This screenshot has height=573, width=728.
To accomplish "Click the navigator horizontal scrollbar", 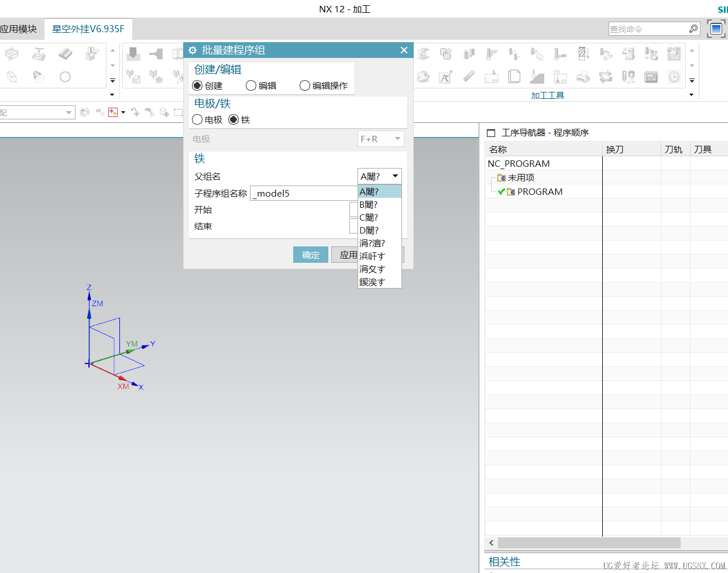I will point(588,543).
